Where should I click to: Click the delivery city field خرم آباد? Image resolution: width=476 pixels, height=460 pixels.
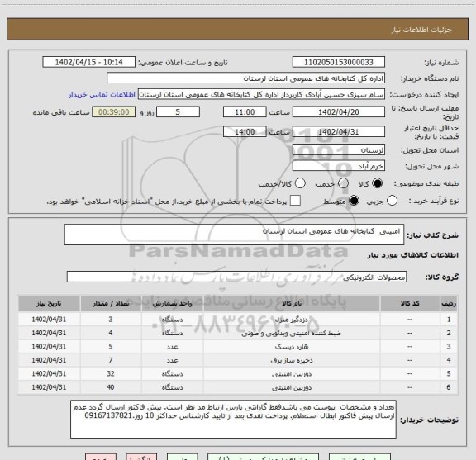click(339, 166)
